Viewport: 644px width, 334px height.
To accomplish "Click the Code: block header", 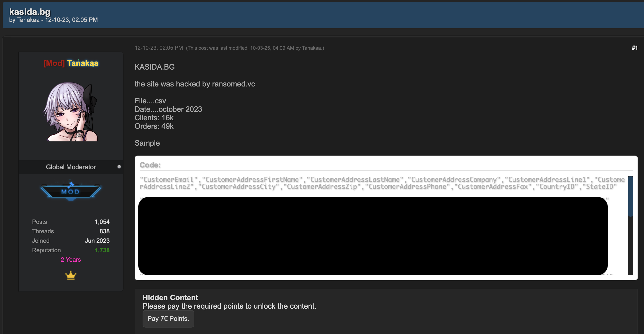I will [x=150, y=165].
